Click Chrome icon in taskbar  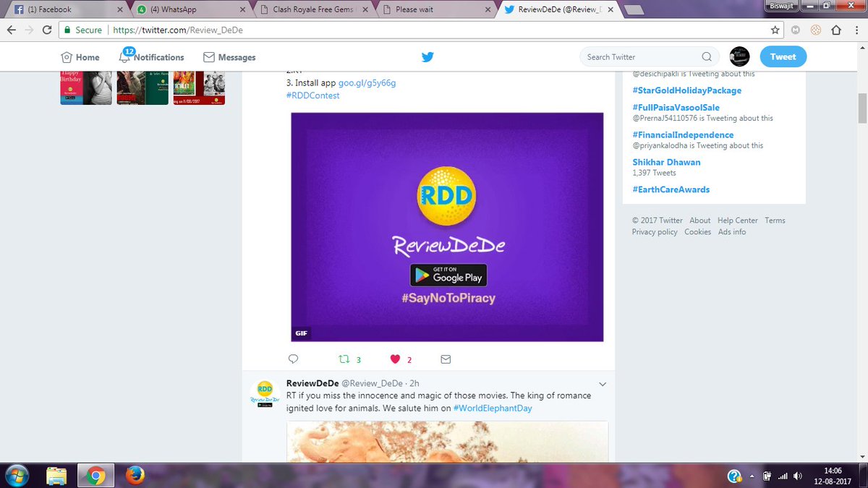(x=96, y=476)
